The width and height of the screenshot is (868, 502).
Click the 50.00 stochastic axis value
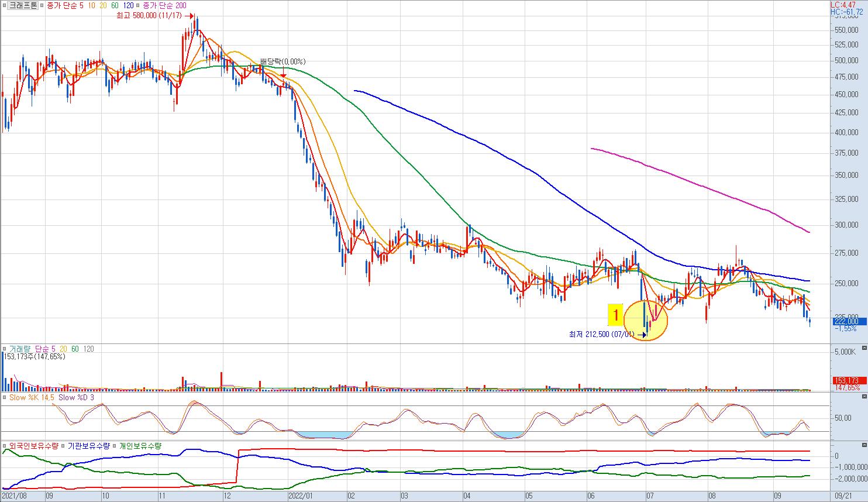coord(842,418)
